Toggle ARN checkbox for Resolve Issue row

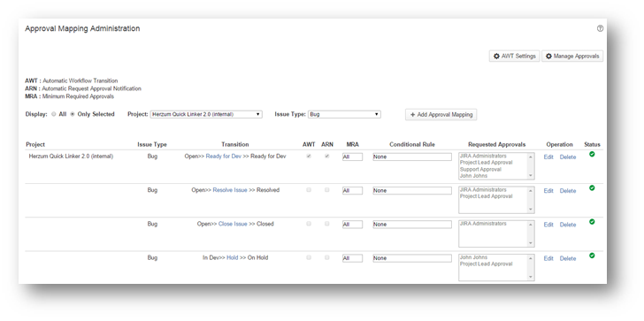pos(327,190)
